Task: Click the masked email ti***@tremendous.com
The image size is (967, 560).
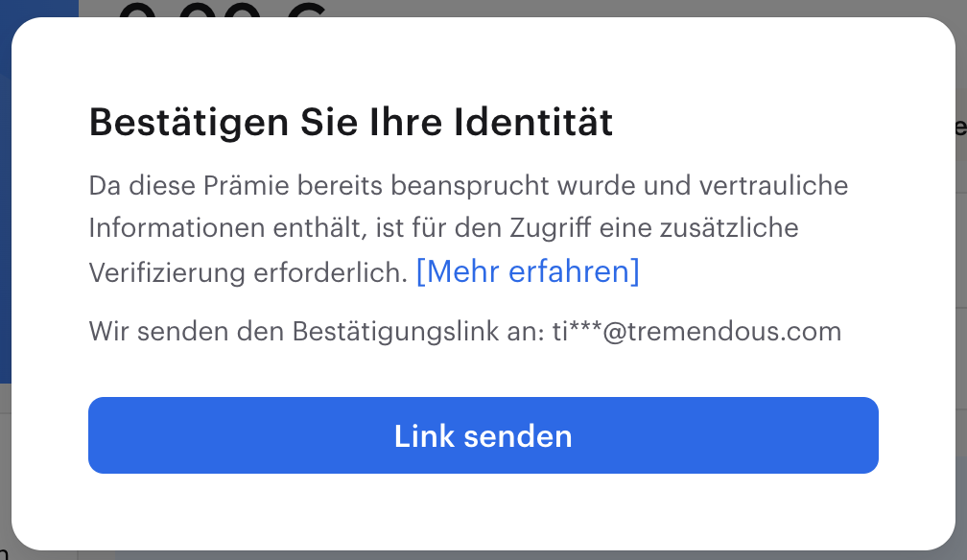Action: 696,332
